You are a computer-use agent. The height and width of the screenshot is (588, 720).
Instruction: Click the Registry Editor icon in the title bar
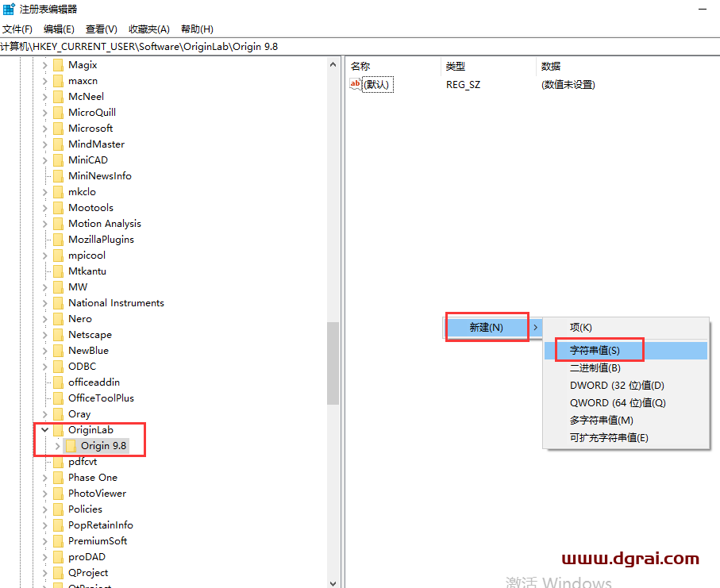coord(9,10)
